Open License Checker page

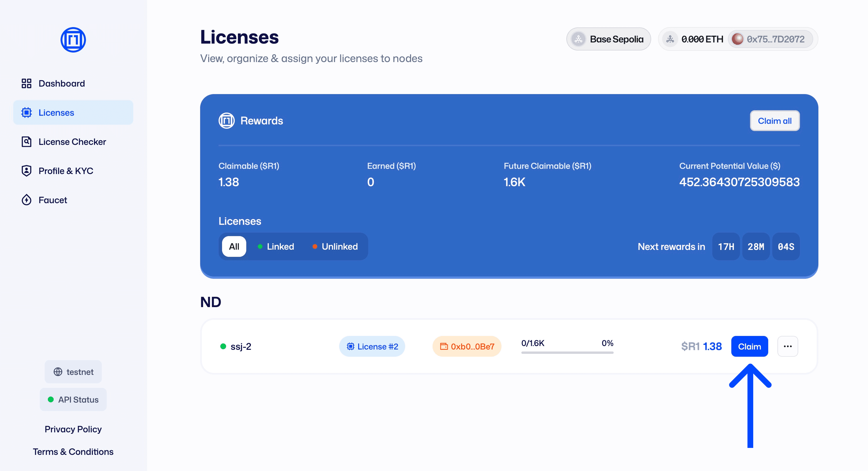(73, 142)
